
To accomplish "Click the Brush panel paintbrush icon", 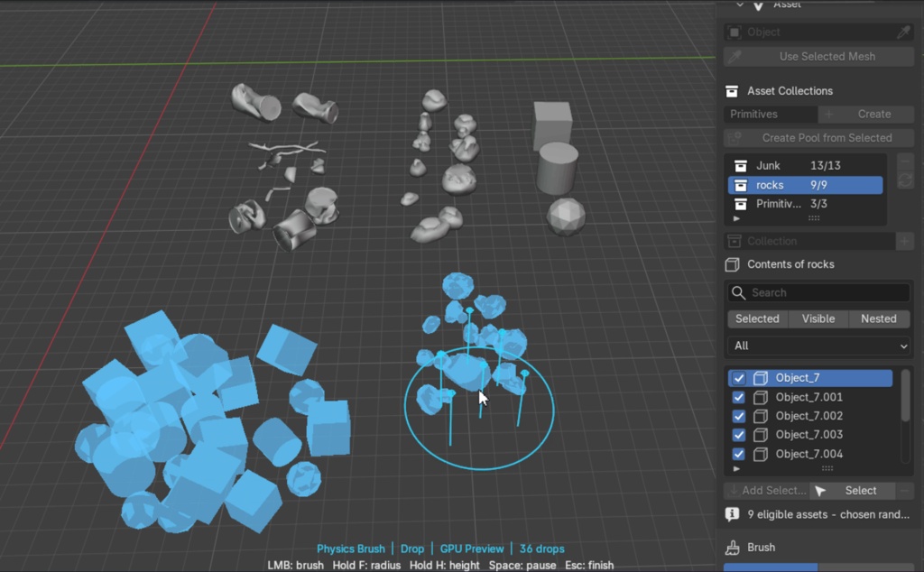I will (732, 548).
